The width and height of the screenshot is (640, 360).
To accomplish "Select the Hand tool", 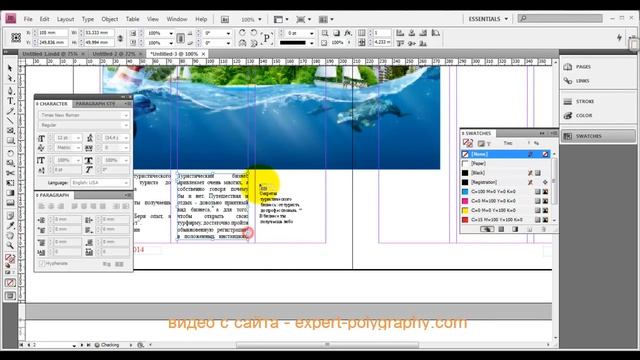I will (x=10, y=236).
